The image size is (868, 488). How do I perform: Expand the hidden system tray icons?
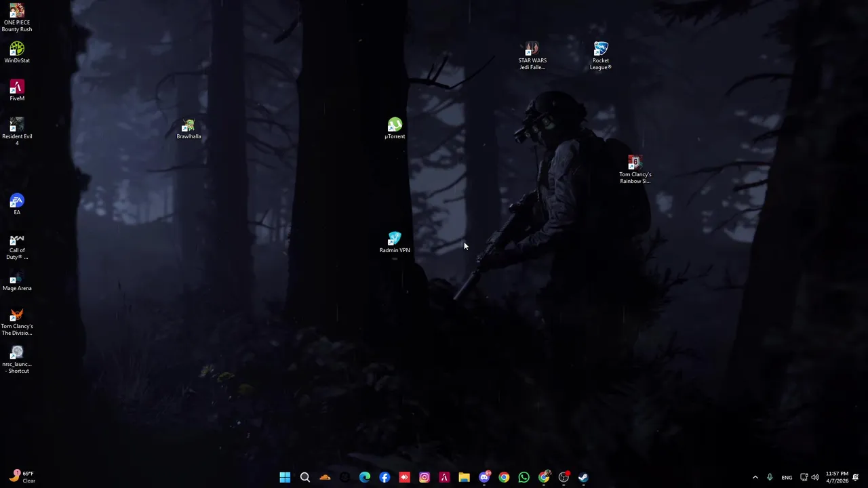click(755, 477)
